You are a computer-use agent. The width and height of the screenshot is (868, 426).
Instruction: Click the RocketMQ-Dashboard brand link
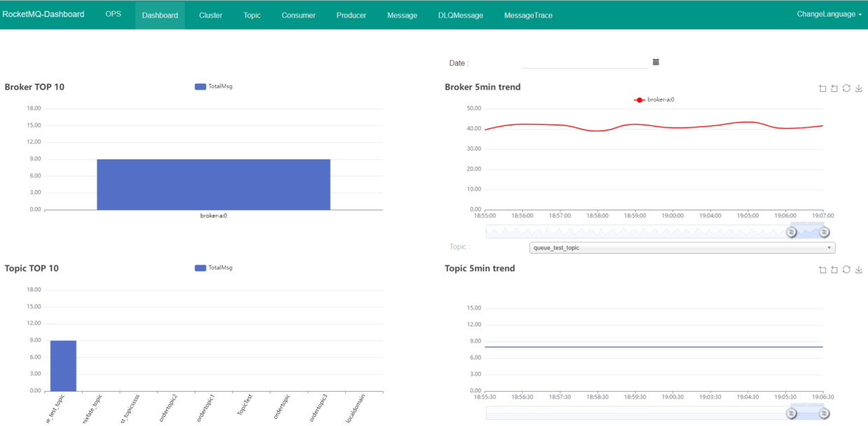[x=43, y=14]
